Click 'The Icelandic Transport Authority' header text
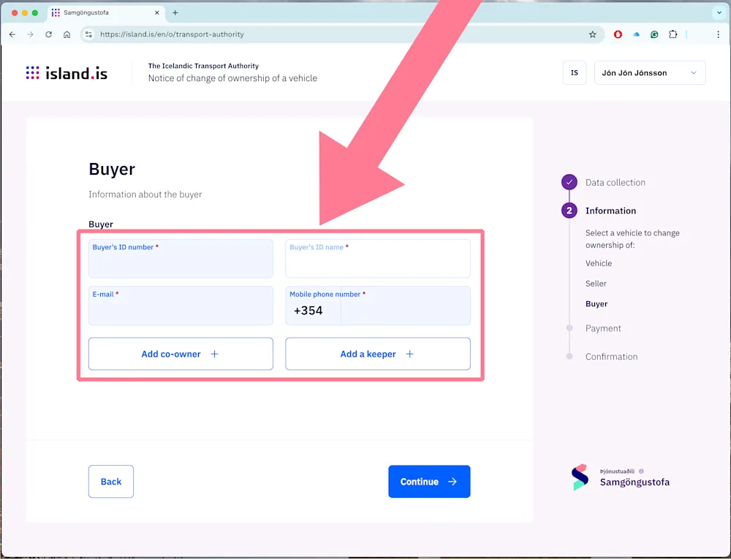This screenshot has height=560, width=731. (x=203, y=67)
